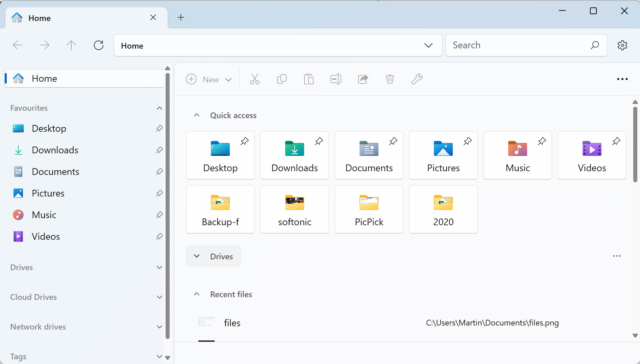
Task: Open the softonic folder tile
Action: (x=295, y=209)
